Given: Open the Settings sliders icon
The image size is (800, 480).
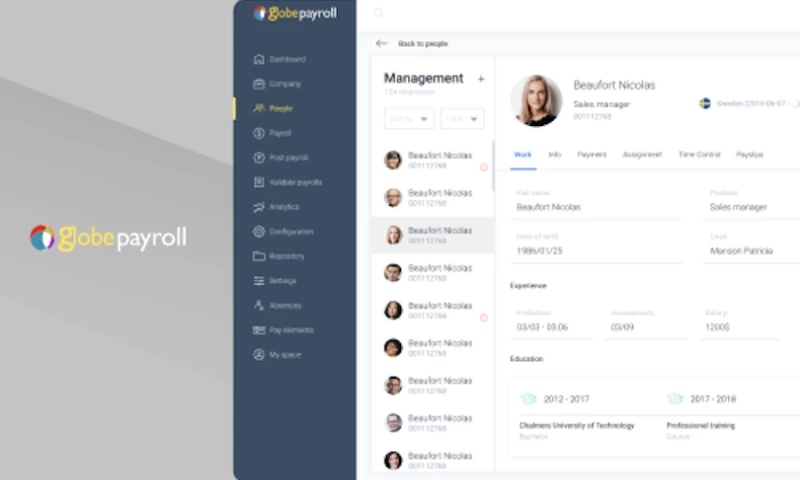Looking at the screenshot, I should [x=259, y=281].
